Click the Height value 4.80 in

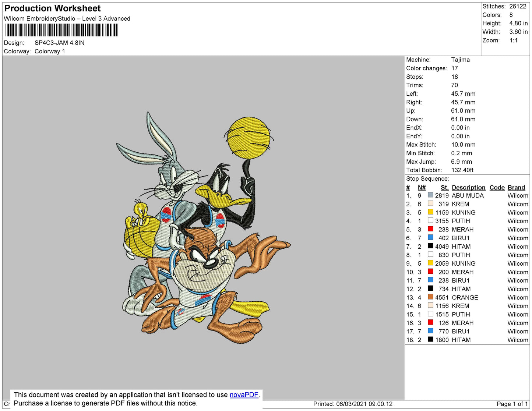click(x=518, y=23)
